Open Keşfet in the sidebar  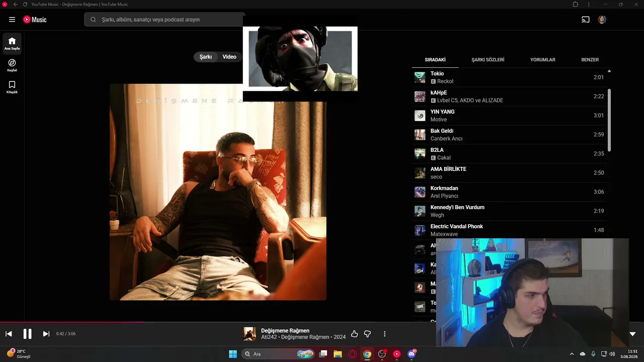(12, 65)
